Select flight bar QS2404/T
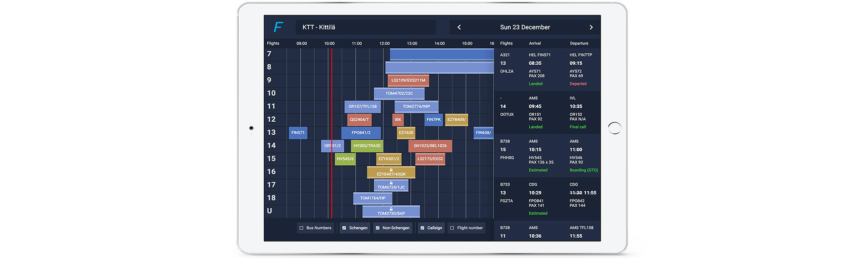This screenshot has width=868, height=258. (359, 119)
